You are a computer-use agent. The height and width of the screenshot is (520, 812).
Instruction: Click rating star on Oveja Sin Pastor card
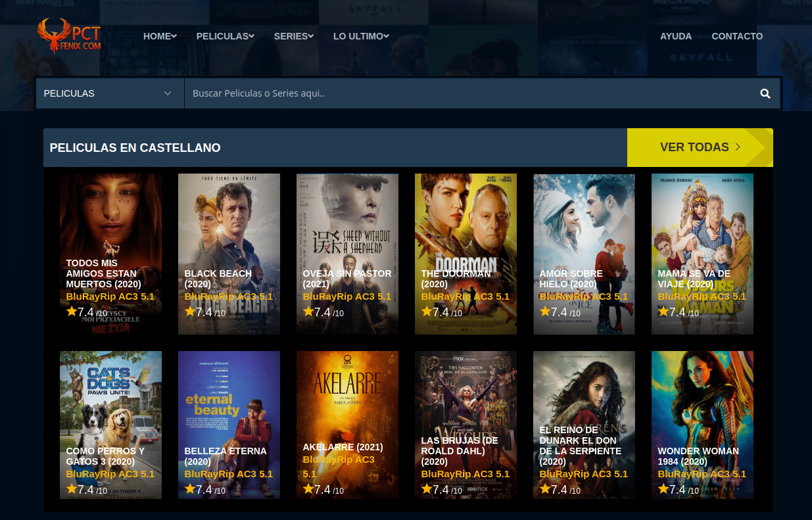point(308,312)
